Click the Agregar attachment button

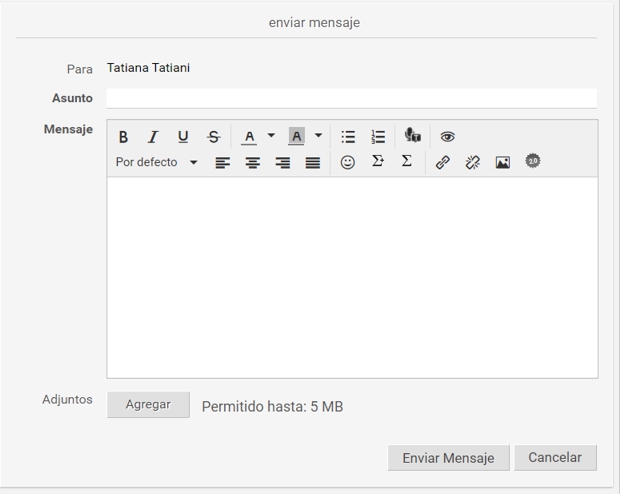click(148, 405)
